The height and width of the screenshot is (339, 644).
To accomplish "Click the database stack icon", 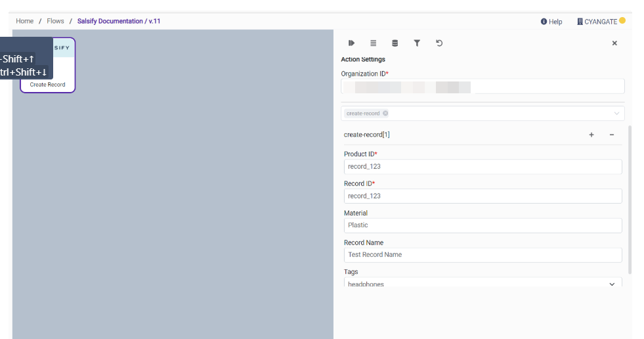I will click(395, 43).
